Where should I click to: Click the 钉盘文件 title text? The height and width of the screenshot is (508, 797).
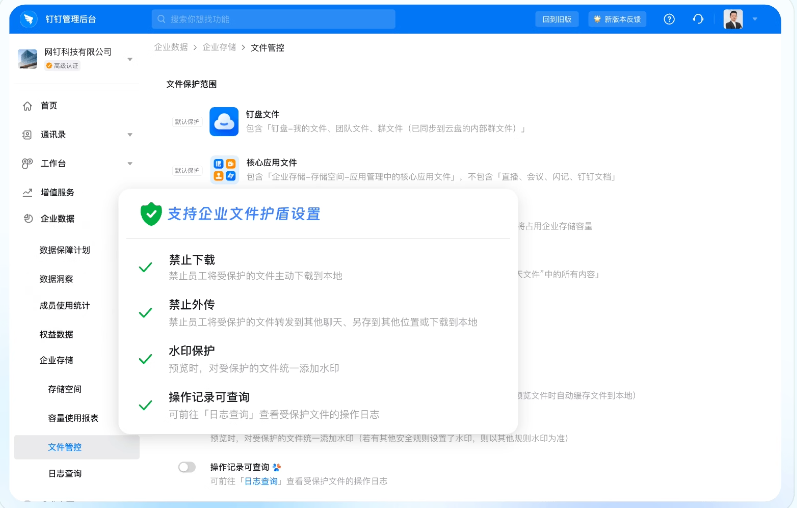click(263, 114)
